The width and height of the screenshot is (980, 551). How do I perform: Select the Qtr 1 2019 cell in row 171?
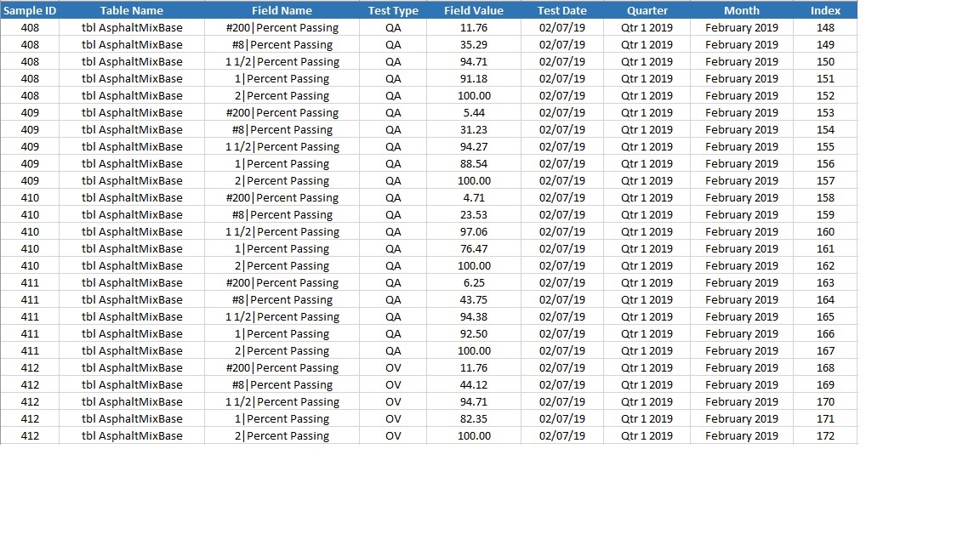[647, 418]
